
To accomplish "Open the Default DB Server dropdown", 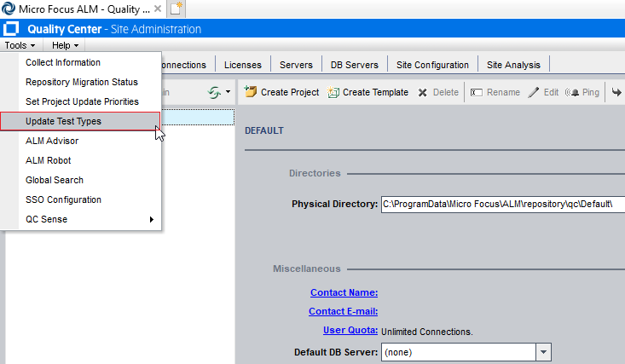I will click(543, 352).
